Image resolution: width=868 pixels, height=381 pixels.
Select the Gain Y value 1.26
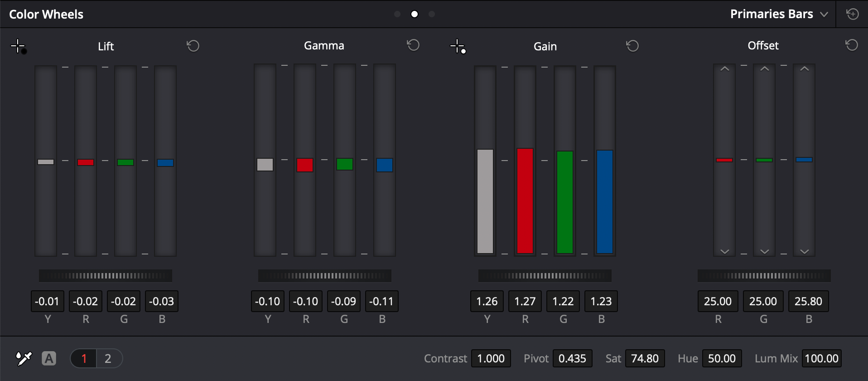click(x=487, y=301)
